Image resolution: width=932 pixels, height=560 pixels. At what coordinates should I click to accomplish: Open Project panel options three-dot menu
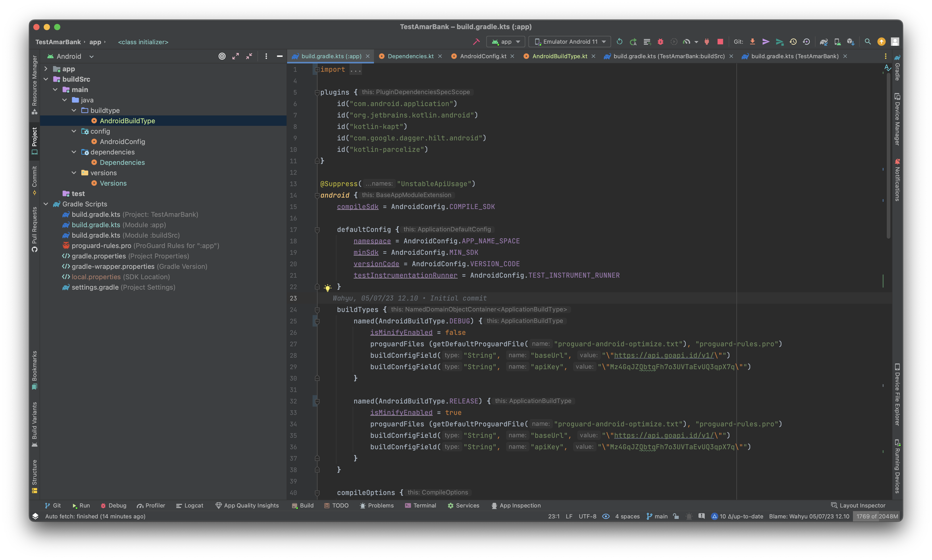pyautogui.click(x=266, y=56)
